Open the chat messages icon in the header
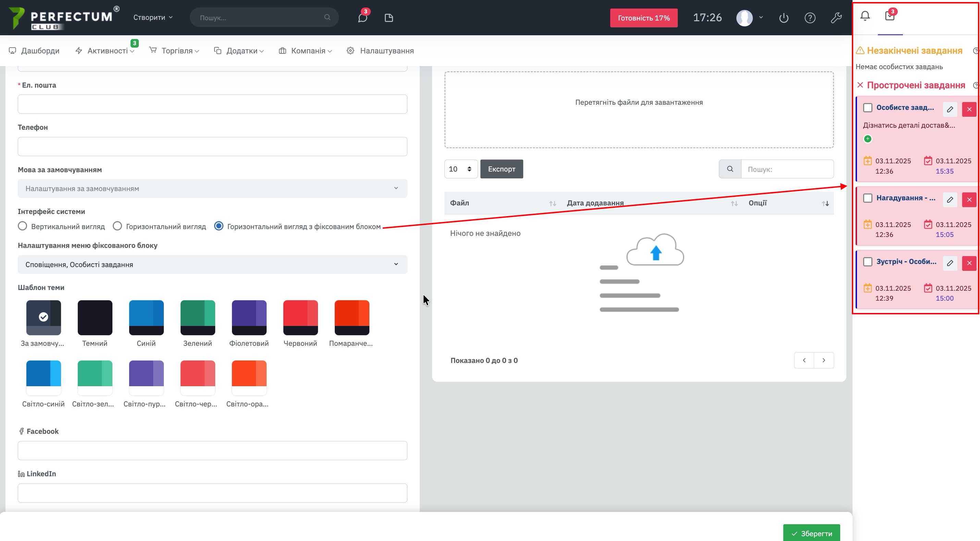Image resolution: width=980 pixels, height=541 pixels. coord(362,17)
